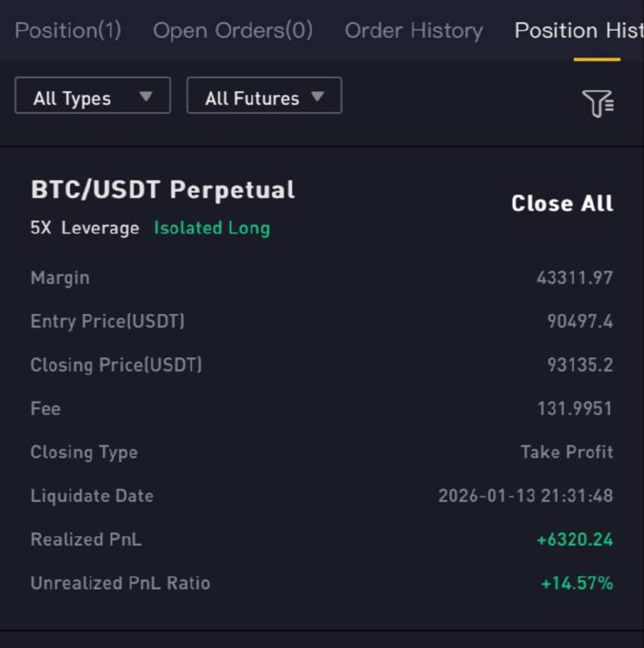Click the closing price value 93135.2
Viewport: 644px width, 648px height.
point(580,365)
